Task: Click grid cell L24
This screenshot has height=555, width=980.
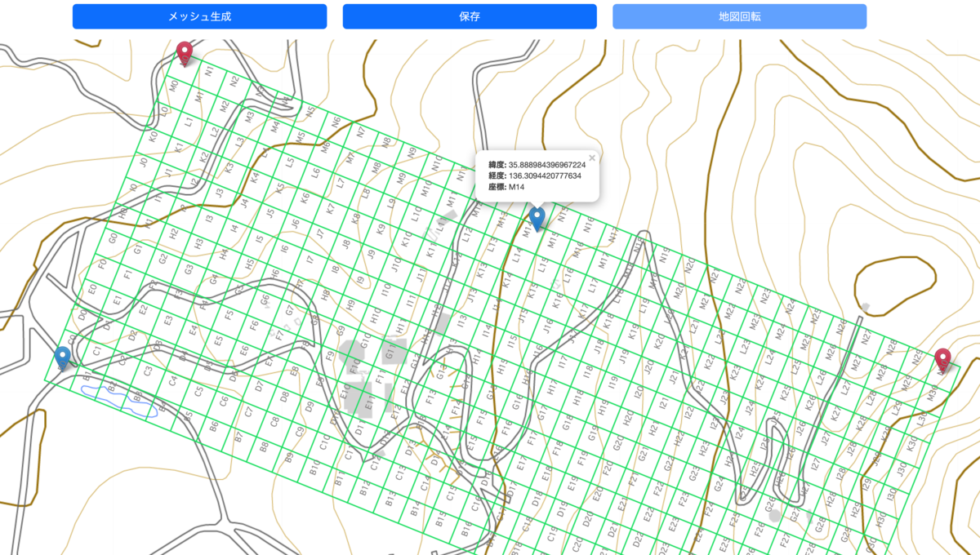Action: [x=770, y=356]
